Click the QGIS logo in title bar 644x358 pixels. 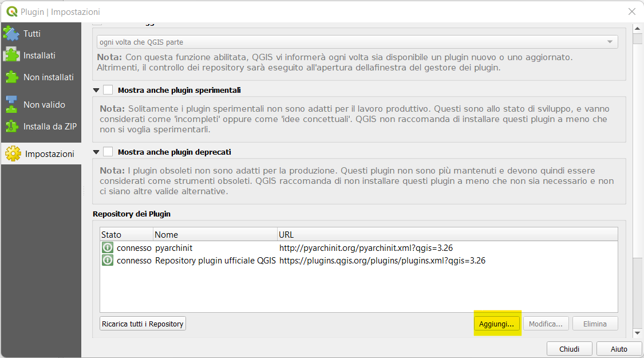coord(12,11)
